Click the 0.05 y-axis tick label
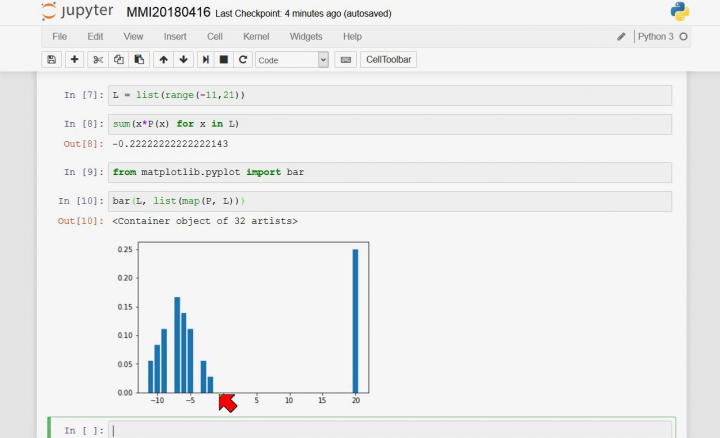 coord(125,365)
